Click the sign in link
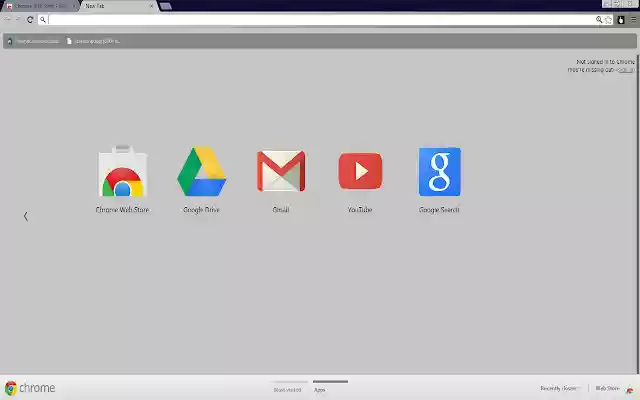 [626, 70]
